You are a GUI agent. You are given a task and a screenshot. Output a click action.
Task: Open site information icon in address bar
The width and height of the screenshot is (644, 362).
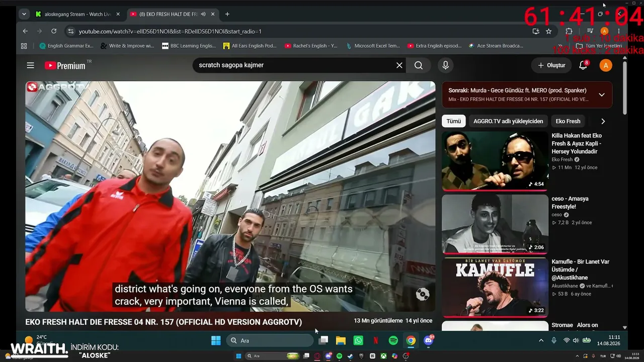click(x=70, y=31)
